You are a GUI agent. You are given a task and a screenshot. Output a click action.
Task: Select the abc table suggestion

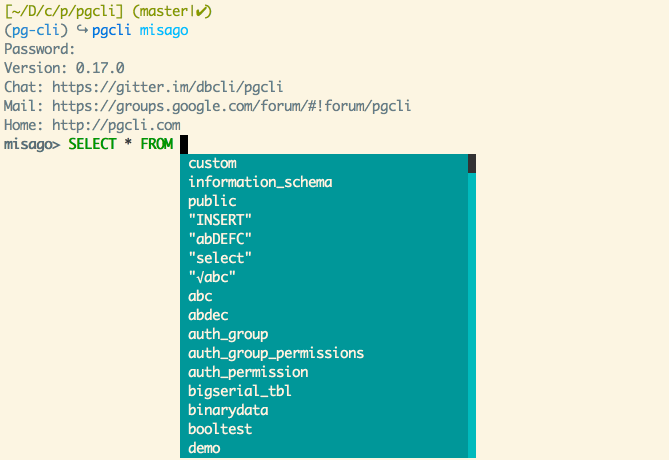coord(200,296)
